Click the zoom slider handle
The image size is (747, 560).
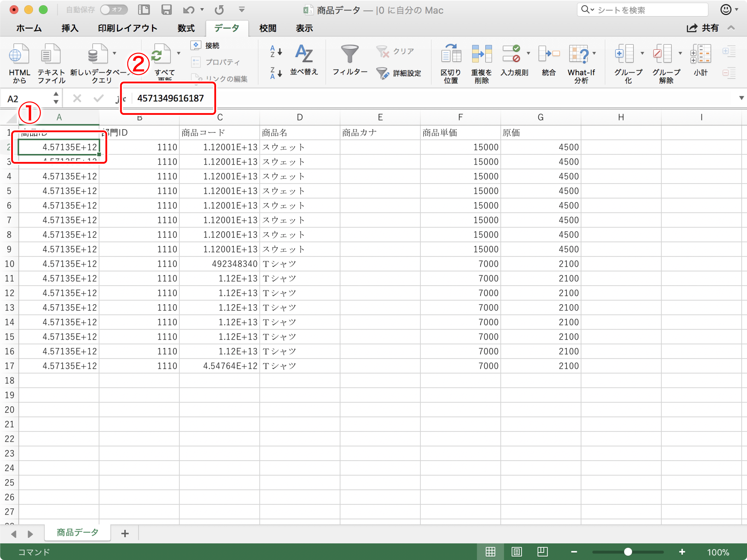[x=627, y=552]
